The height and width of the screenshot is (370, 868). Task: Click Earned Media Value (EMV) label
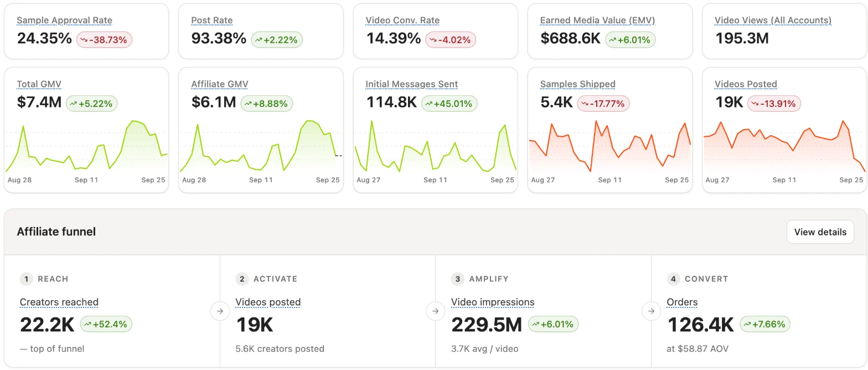pos(597,20)
